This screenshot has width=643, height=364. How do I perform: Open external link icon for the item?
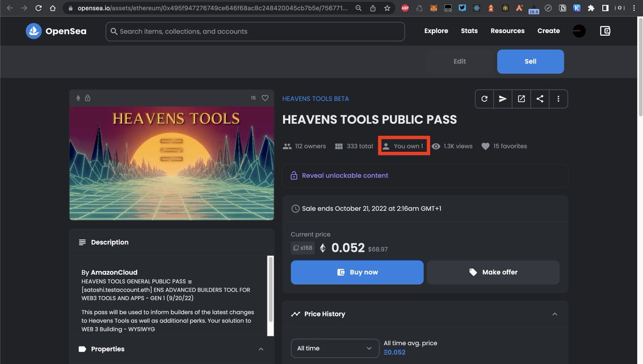tap(521, 98)
